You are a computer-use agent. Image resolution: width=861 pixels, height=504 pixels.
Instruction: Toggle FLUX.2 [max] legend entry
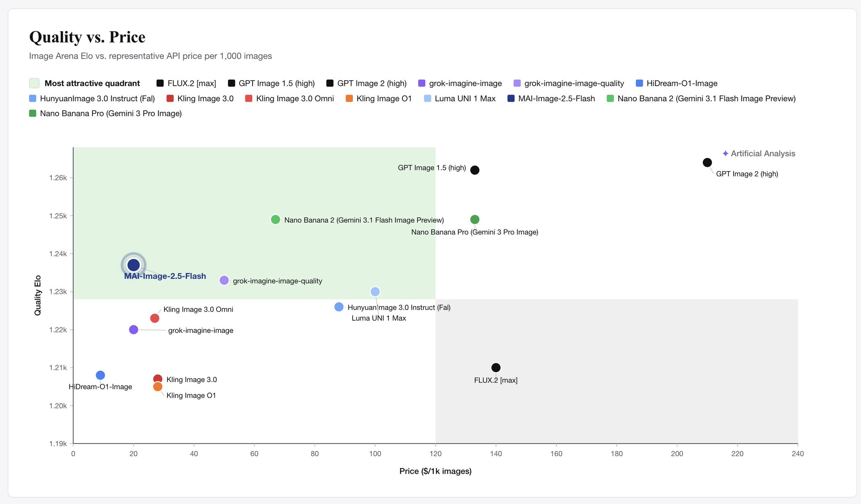pyautogui.click(x=186, y=83)
